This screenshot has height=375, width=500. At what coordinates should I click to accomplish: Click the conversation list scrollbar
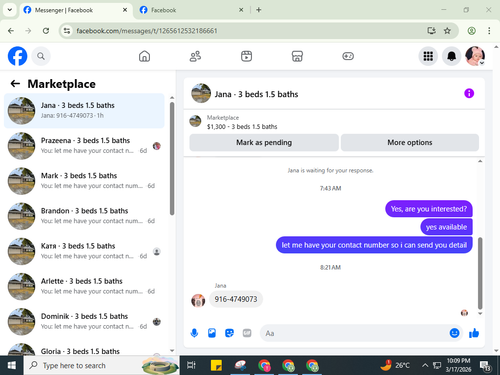(x=172, y=159)
